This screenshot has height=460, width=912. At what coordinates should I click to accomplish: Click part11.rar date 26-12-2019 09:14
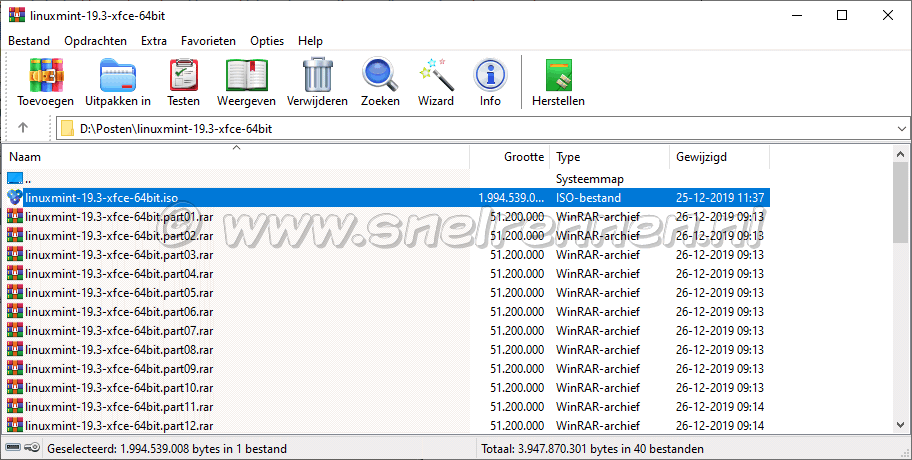click(x=720, y=406)
